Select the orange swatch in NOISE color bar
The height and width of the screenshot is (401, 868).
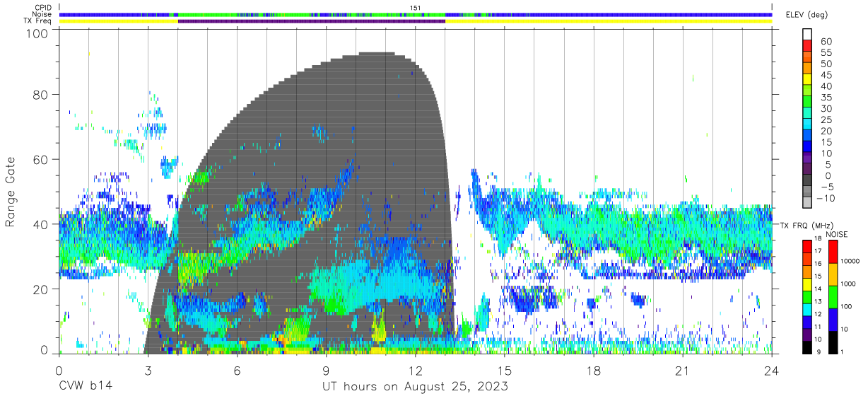pos(832,274)
